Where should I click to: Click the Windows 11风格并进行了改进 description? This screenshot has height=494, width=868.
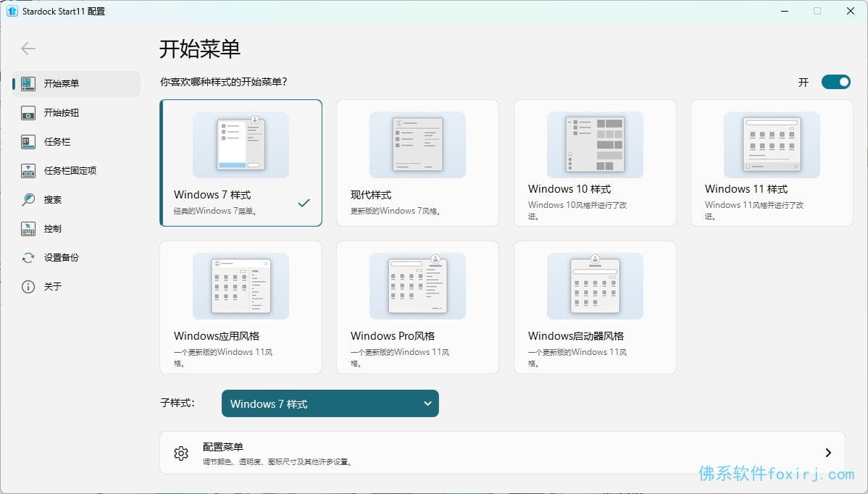[x=754, y=210]
